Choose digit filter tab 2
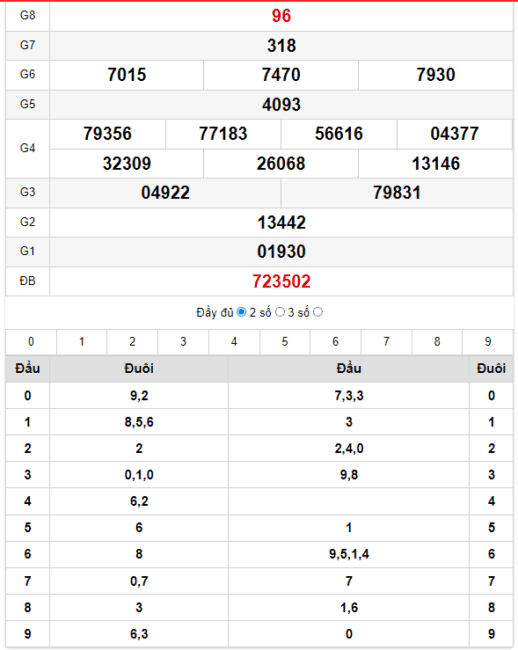The height and width of the screenshot is (650, 518). (132, 342)
